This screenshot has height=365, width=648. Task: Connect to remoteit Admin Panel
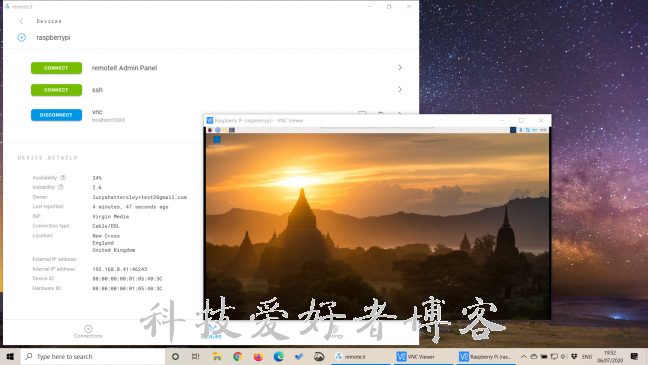(56, 68)
